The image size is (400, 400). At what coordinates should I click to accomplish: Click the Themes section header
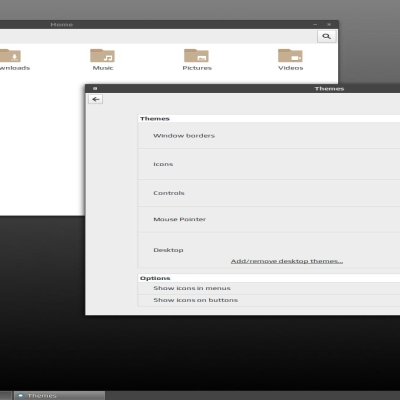pyautogui.click(x=155, y=119)
